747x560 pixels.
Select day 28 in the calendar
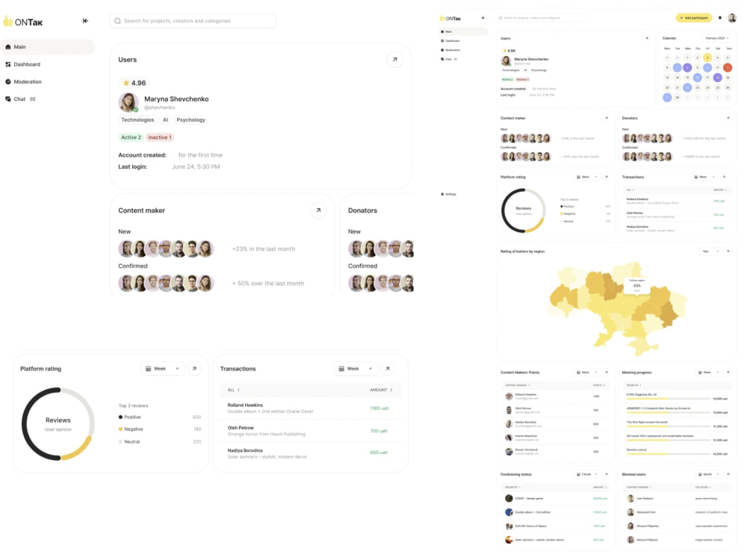click(677, 97)
